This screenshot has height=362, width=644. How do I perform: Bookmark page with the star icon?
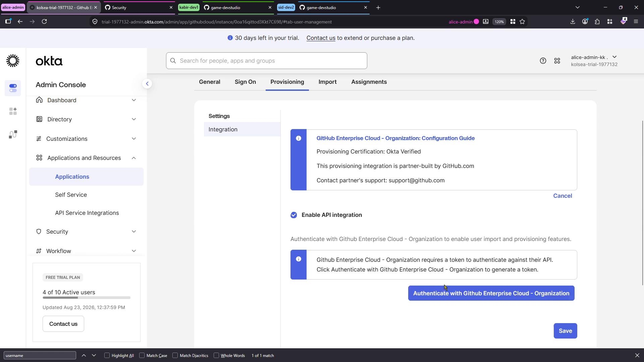[522, 21]
